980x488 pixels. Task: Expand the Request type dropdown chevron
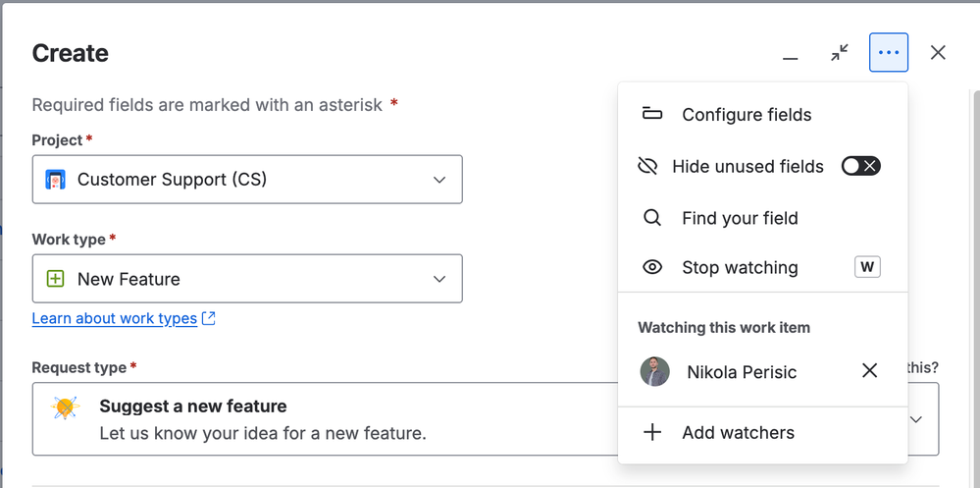916,419
